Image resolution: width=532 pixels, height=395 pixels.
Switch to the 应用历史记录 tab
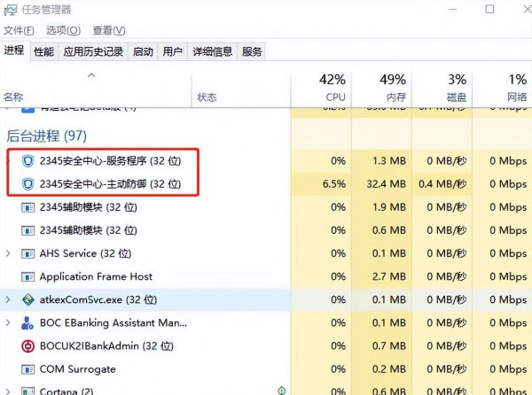point(93,51)
